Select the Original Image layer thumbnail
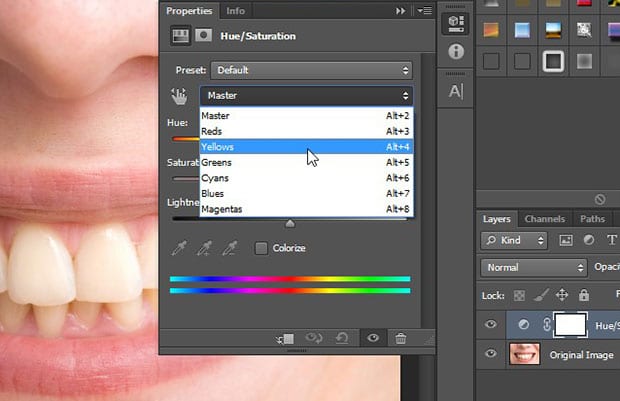This screenshot has width=620, height=401. point(524,354)
